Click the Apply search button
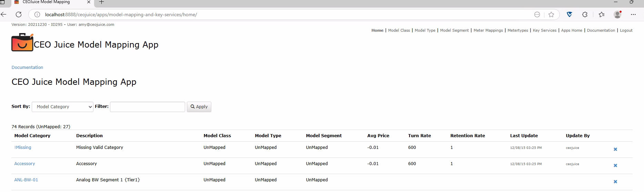Screen dimensions: 644x192 [199, 107]
